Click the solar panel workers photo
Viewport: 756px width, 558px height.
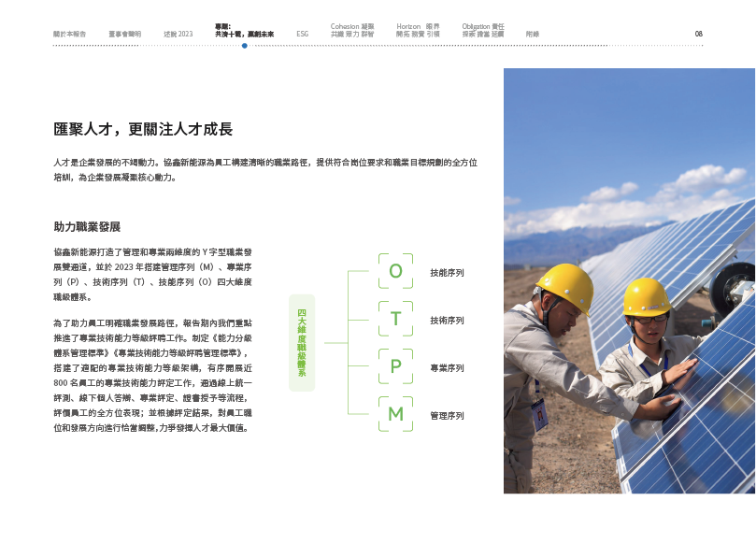[629, 280]
